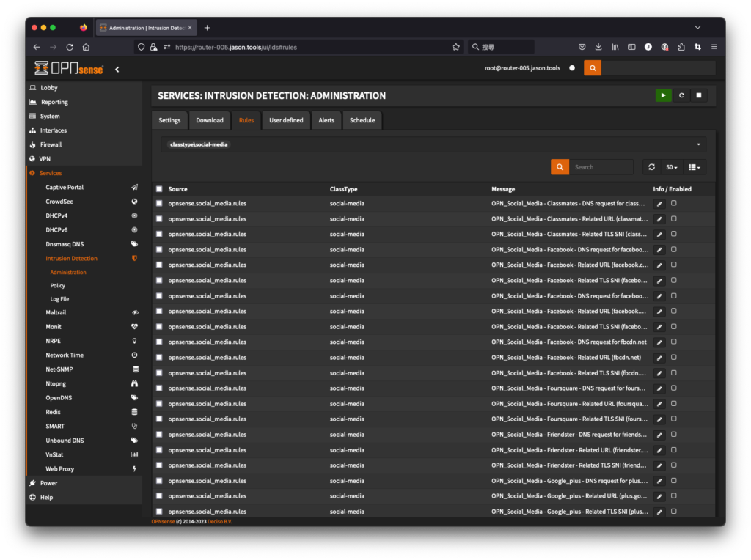Open the User defined tab

(286, 120)
